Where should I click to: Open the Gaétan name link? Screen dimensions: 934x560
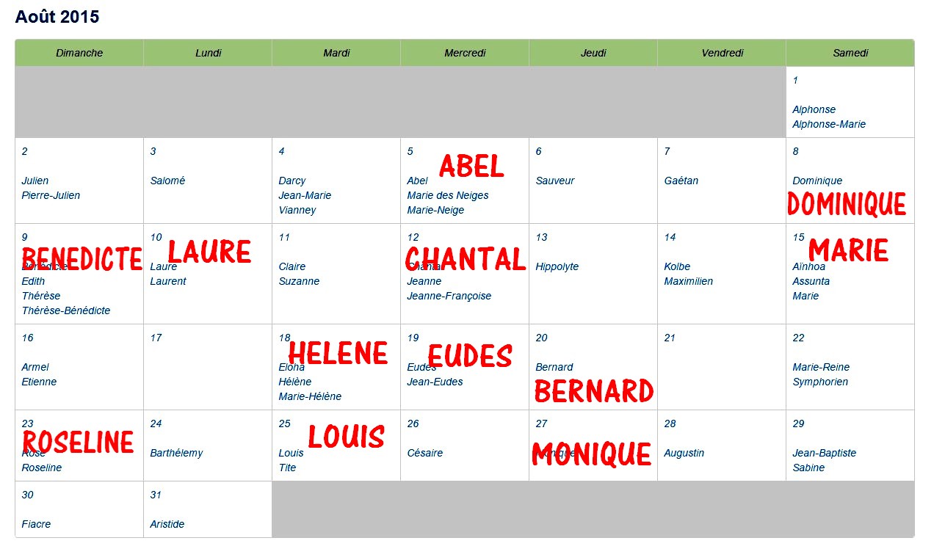click(x=681, y=181)
